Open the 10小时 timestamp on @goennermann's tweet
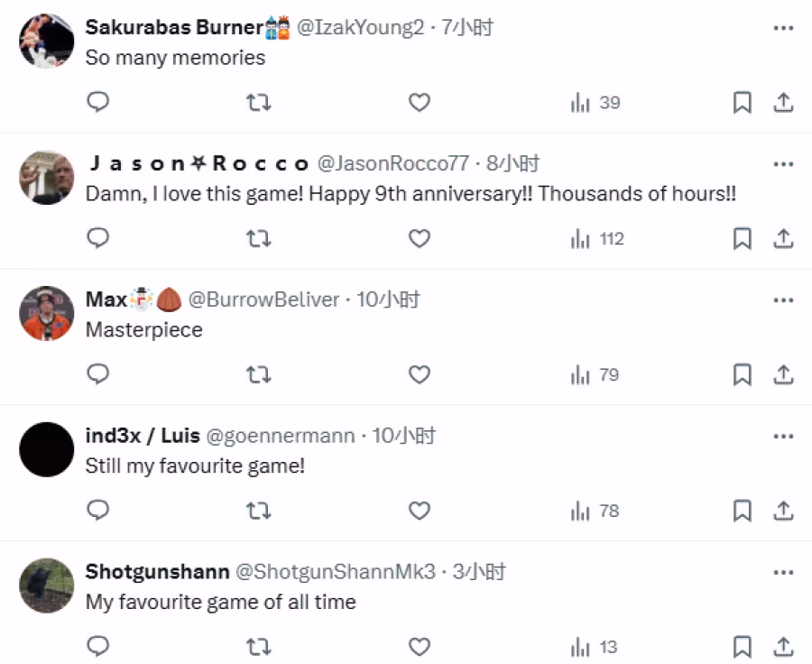This screenshot has height=664, width=812. pos(403,437)
